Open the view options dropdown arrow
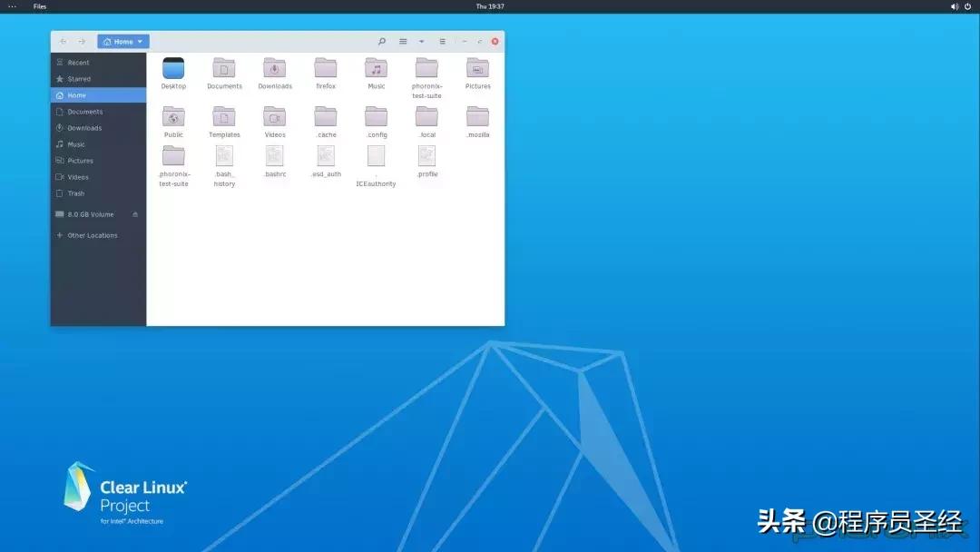The image size is (980, 552). pos(422,41)
